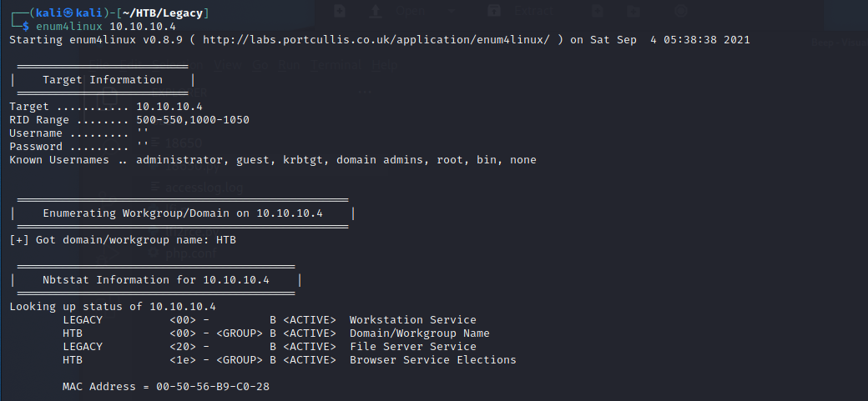
Task: Click the Explorer more actions ellipsis
Action: [x=365, y=92]
